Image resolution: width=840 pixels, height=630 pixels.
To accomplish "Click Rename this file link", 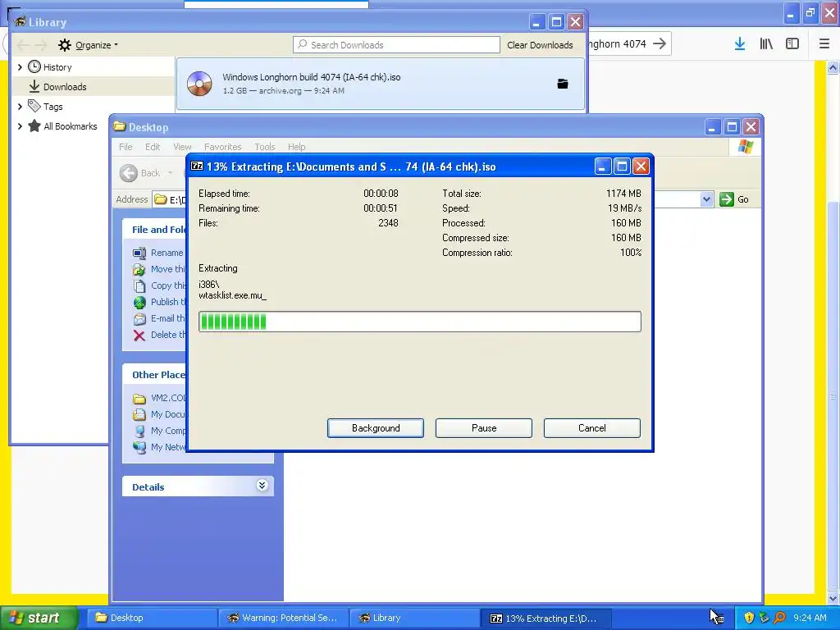I will click(x=167, y=253).
